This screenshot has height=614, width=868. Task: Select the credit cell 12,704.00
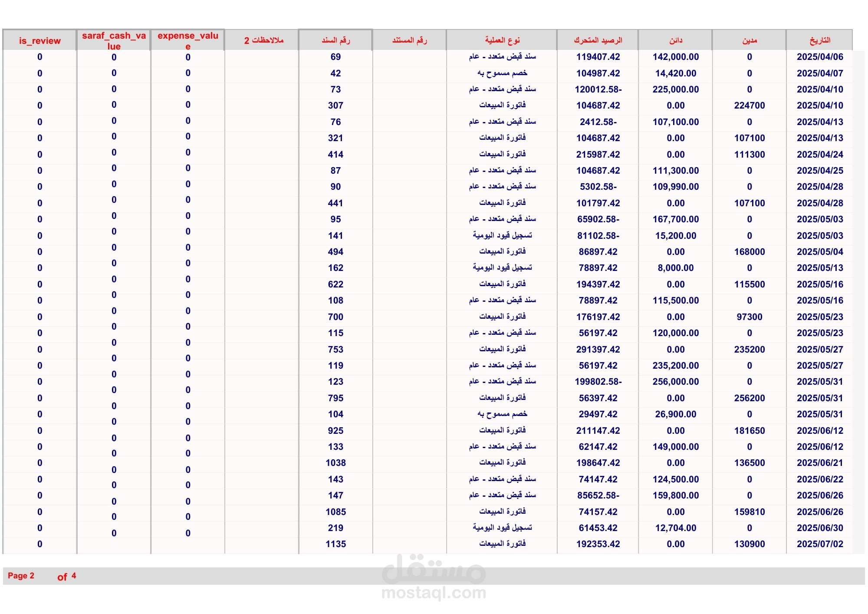click(x=675, y=528)
